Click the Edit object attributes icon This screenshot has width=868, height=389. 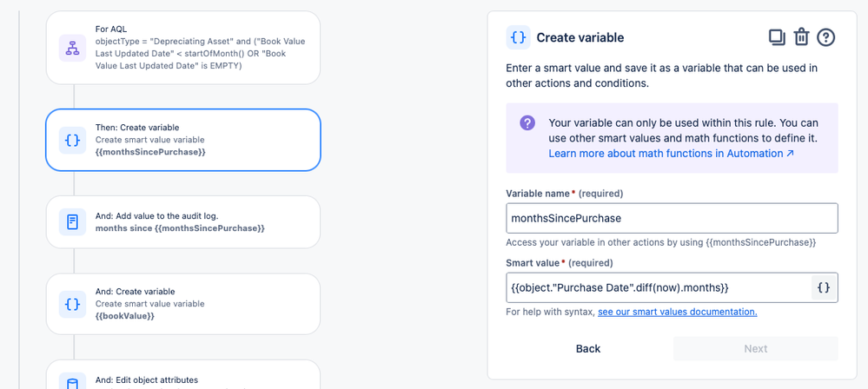click(72, 382)
